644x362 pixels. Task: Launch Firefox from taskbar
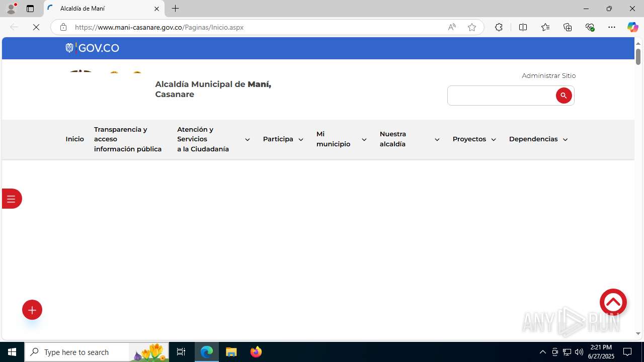coord(256,352)
